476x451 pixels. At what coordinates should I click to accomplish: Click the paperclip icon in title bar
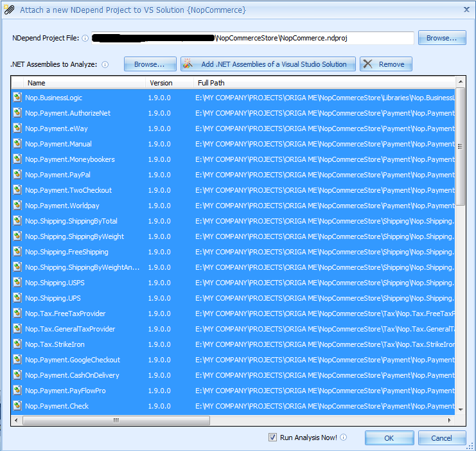(9, 10)
